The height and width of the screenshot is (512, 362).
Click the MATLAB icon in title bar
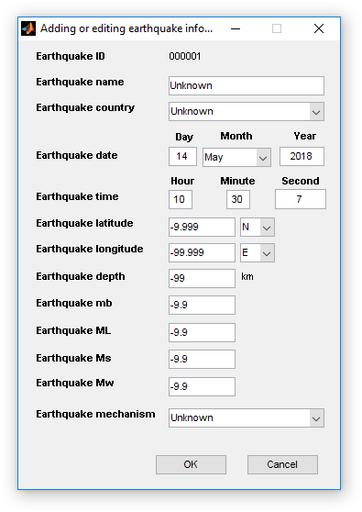(28, 29)
